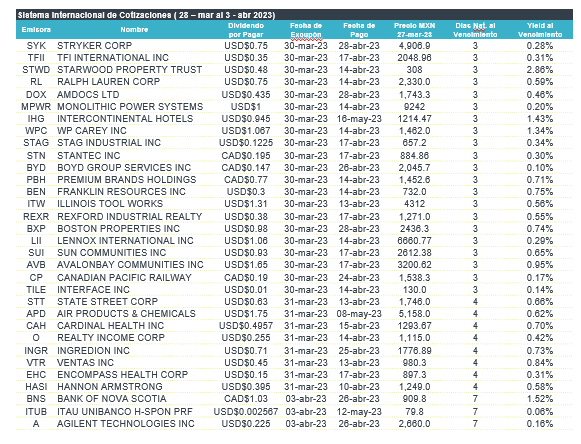Select the 'Emisora' column header
The height and width of the screenshot is (444, 581).
click(x=36, y=30)
